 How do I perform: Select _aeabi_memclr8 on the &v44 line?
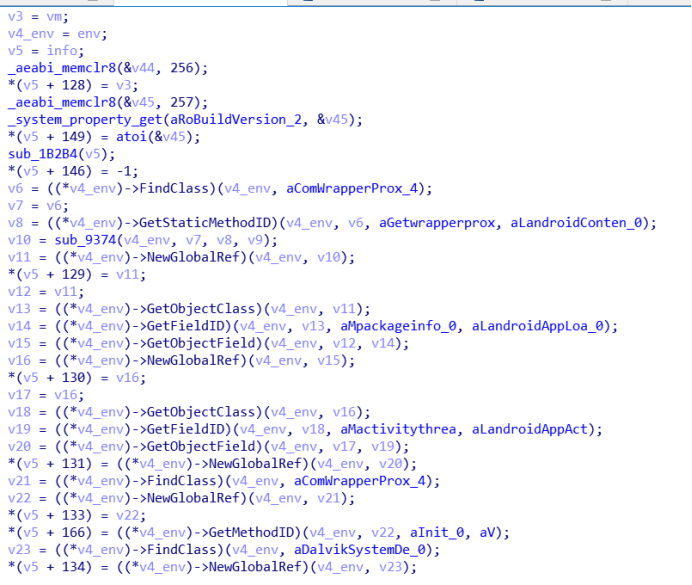62,68
